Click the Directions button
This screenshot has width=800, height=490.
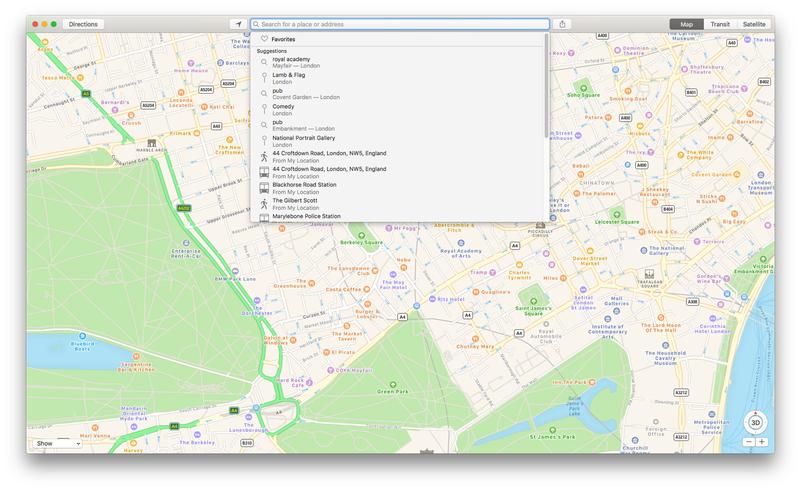coord(82,24)
